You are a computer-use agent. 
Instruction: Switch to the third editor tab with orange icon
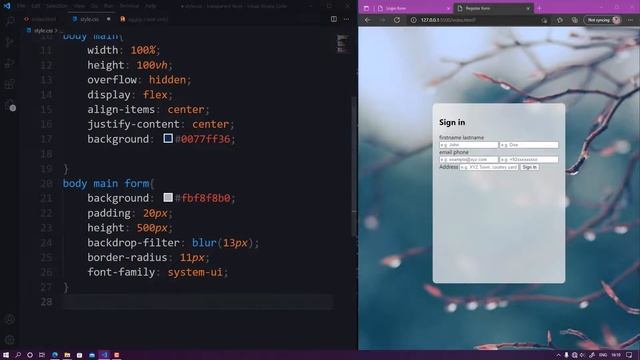(144, 19)
